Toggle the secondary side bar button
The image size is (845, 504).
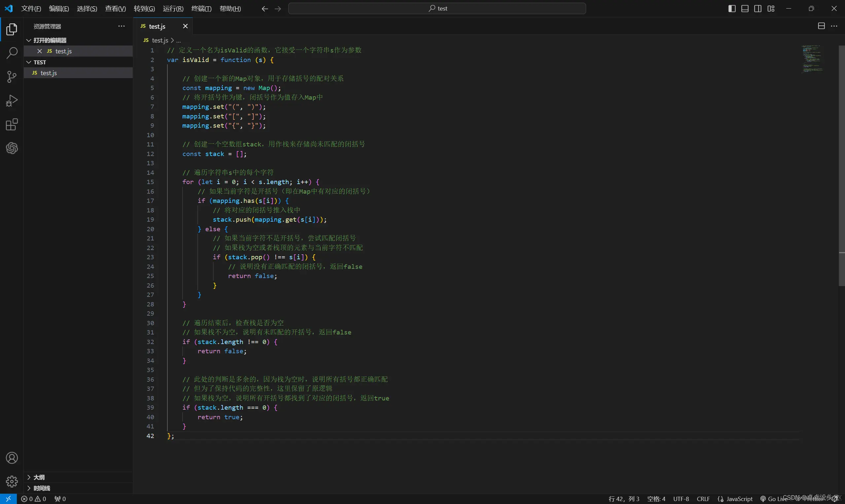(x=757, y=9)
